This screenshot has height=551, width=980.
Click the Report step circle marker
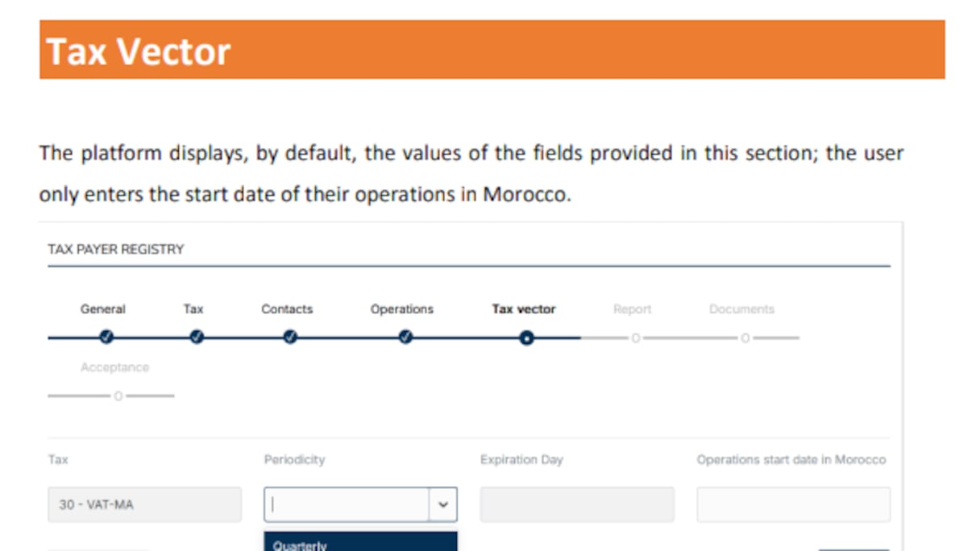[635, 338]
